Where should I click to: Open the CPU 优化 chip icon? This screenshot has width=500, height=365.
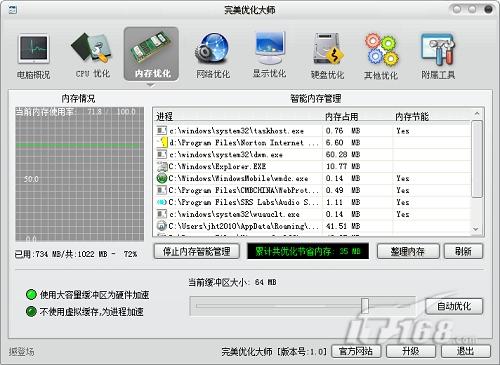(91, 48)
